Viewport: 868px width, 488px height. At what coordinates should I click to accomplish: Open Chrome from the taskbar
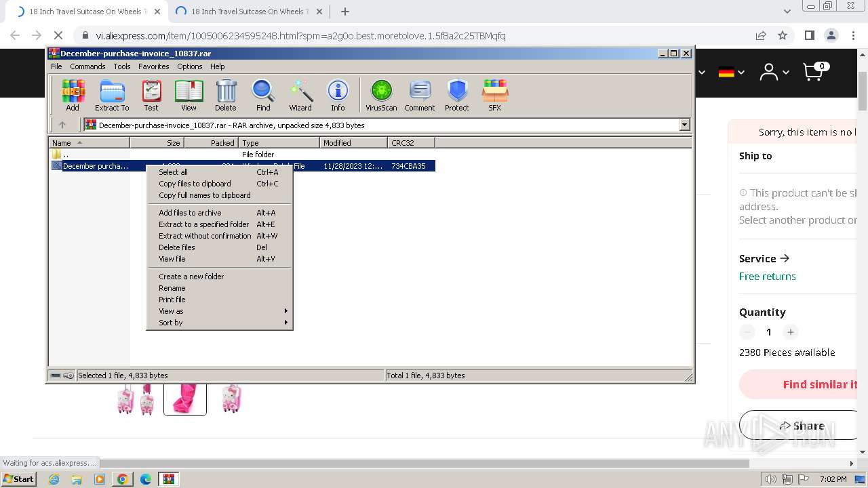[122, 479]
